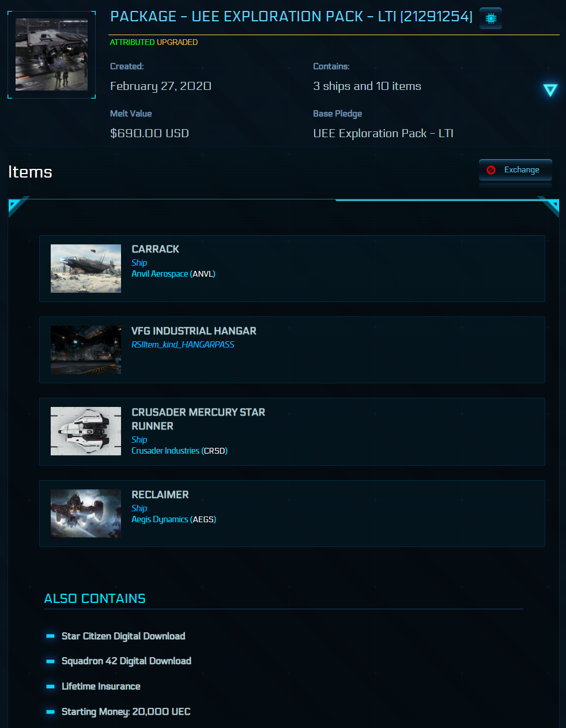Follow the Crusader Industries link
The height and width of the screenshot is (728, 566).
tap(165, 451)
